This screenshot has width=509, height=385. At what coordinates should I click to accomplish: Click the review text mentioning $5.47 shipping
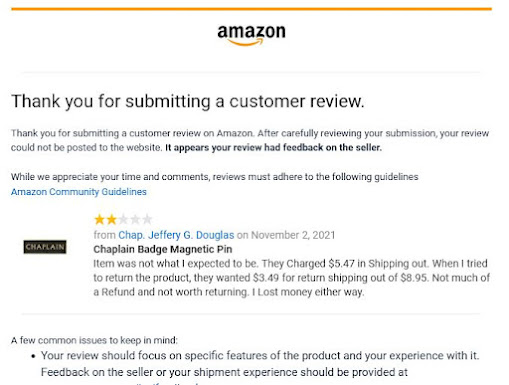pyautogui.click(x=290, y=264)
